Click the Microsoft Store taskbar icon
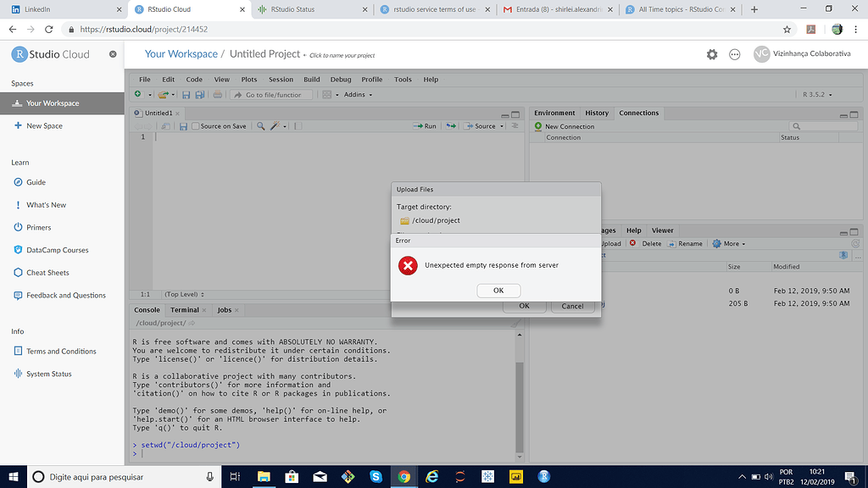 coord(292,476)
